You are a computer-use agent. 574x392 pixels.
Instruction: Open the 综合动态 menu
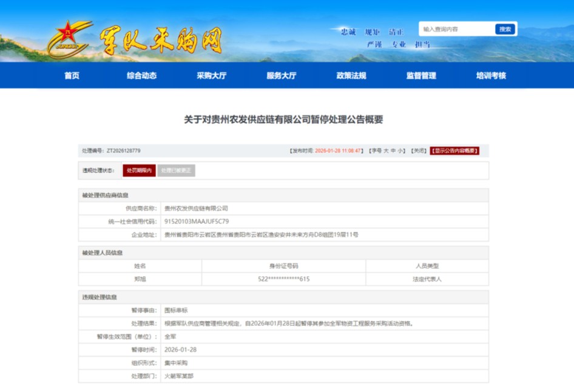(x=141, y=76)
